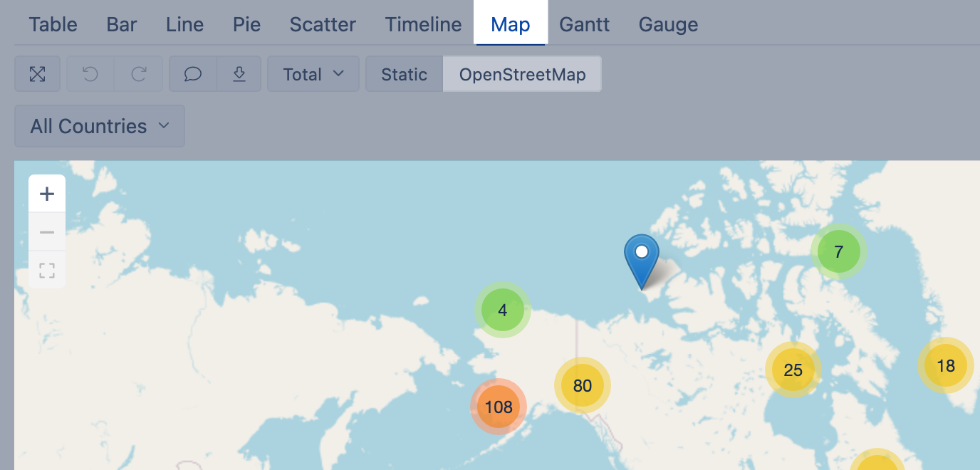The height and width of the screenshot is (470, 980).
Task: Select the OpenStreetMap map mode
Action: tap(522, 74)
